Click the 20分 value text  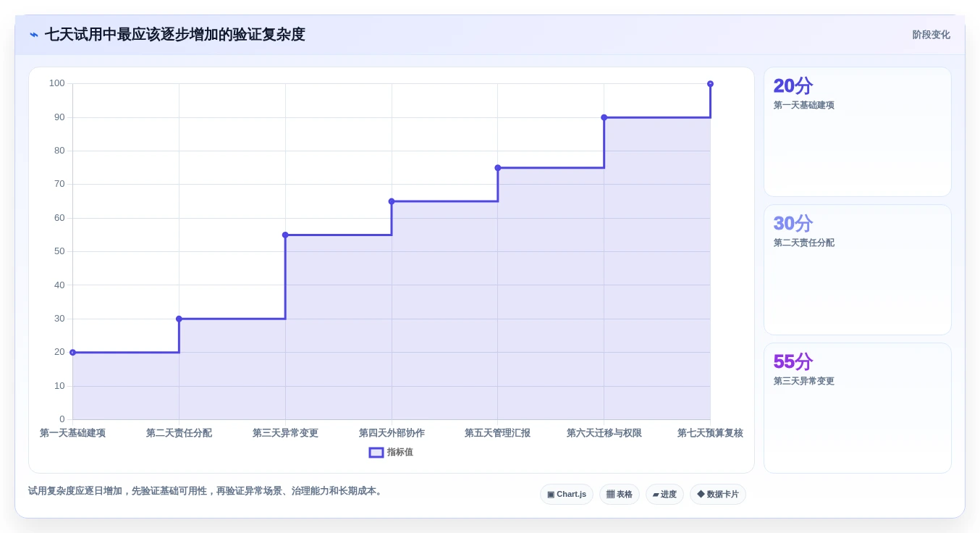pos(793,86)
